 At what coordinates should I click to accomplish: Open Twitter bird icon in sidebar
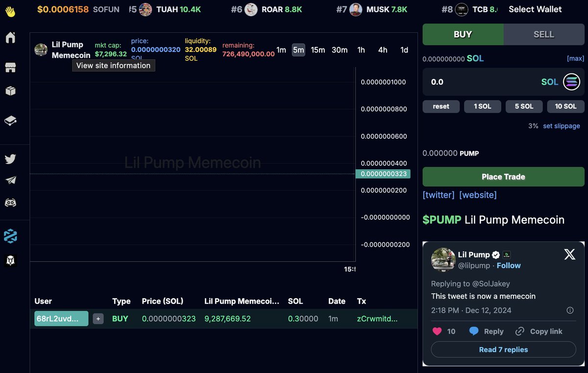[x=10, y=159]
